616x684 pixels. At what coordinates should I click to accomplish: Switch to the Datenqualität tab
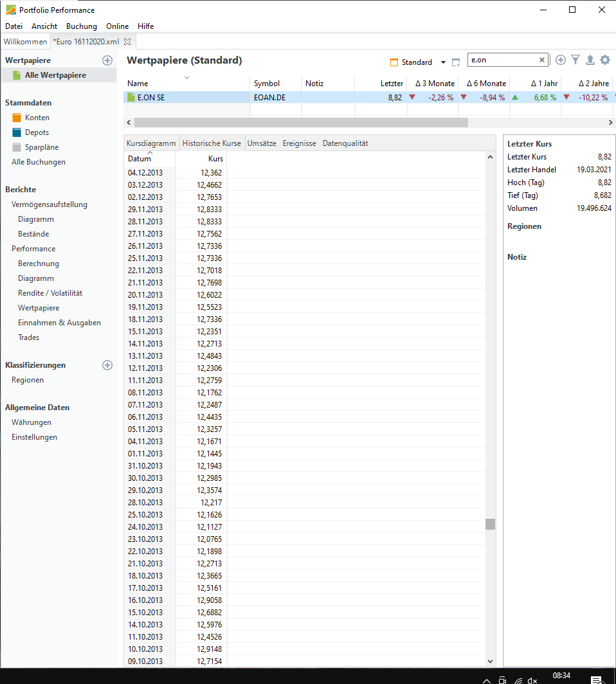(345, 143)
